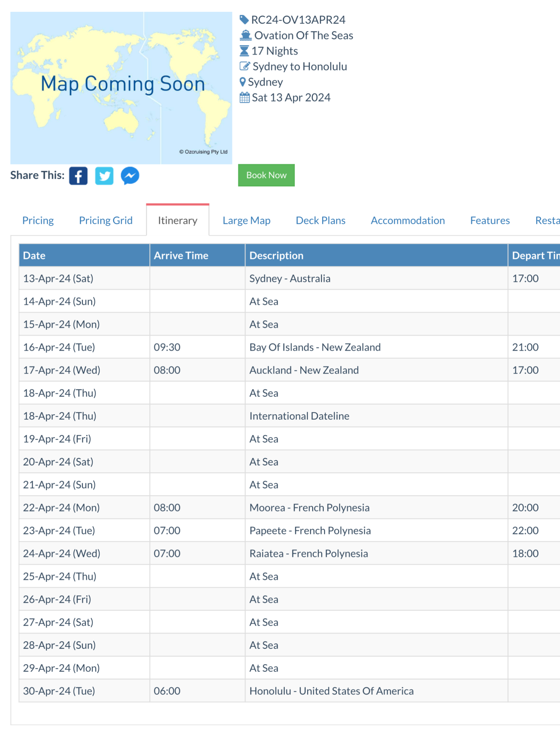Viewport: 560px width, 747px height.
Task: Click the 30-Apr-24 (Tue) date cell
Action: (x=84, y=691)
